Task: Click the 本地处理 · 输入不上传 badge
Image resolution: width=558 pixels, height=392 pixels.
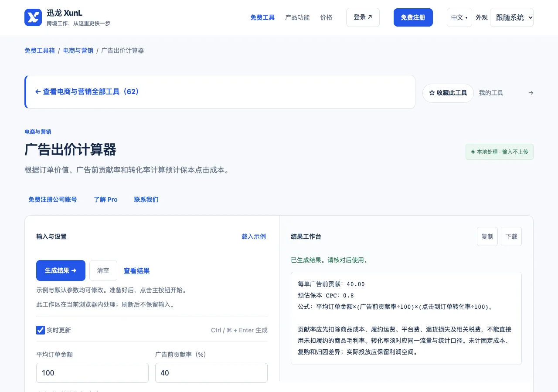Action: pyautogui.click(x=500, y=152)
